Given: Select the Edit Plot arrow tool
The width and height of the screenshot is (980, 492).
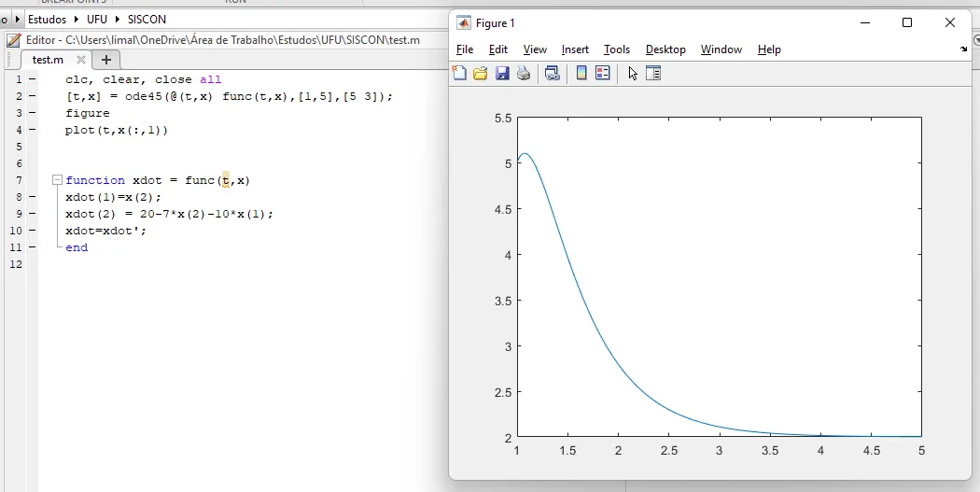Looking at the screenshot, I should (x=633, y=74).
